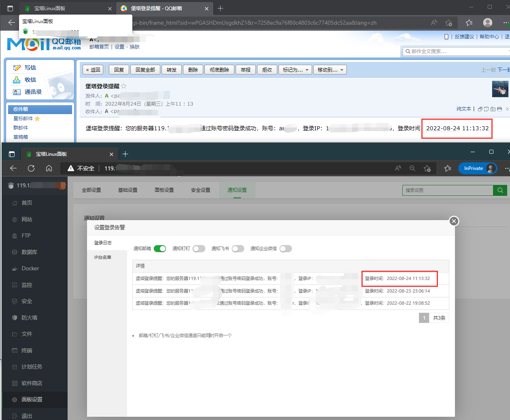Screen dimensions: 510x420
Task: Click the 不安全 warning in the address bar
Action: 81,168
